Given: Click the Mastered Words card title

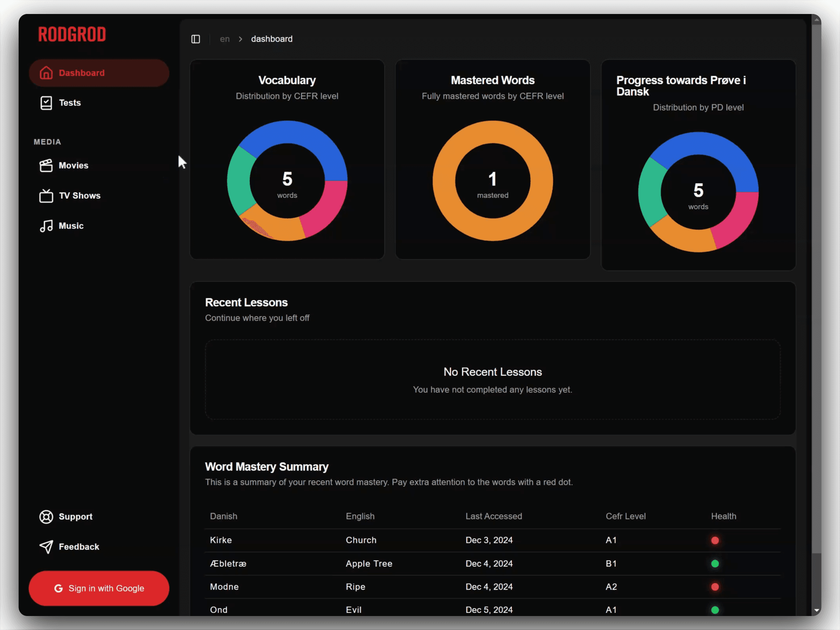Looking at the screenshot, I should [x=493, y=80].
